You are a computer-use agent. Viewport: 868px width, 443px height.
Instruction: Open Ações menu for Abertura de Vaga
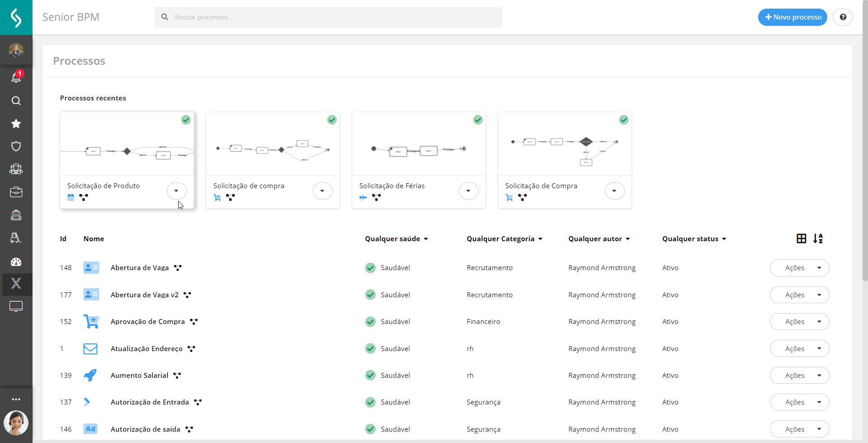(x=799, y=268)
